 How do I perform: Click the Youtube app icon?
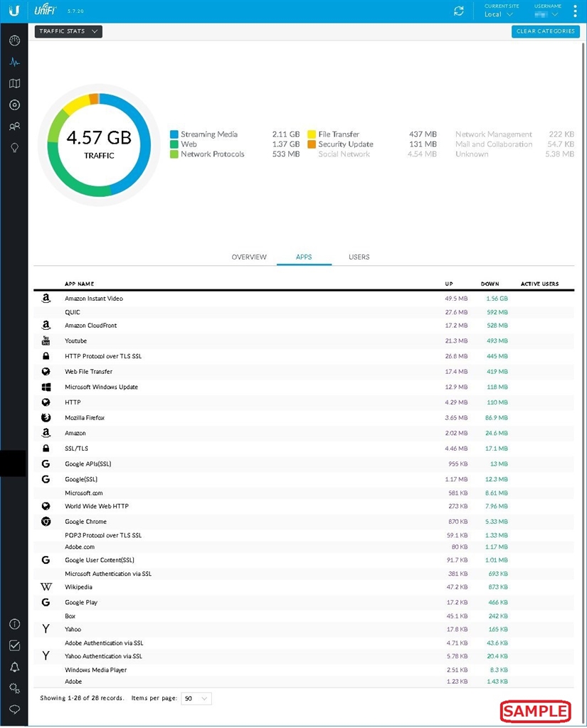tap(46, 341)
